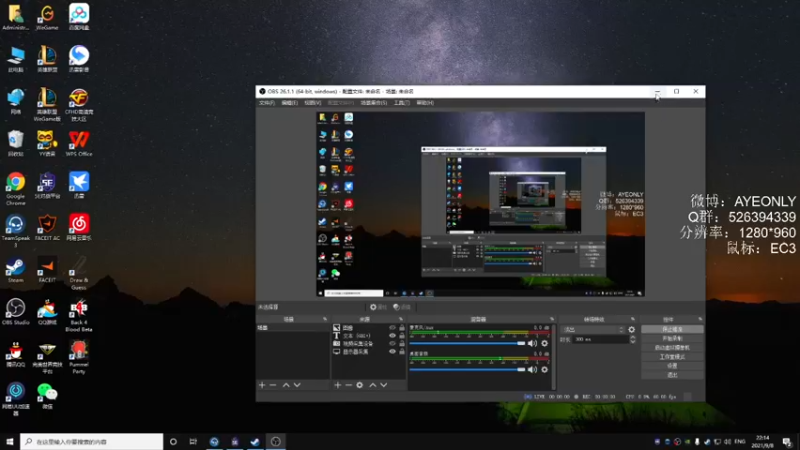Screen dimensions: 800x450
Task: Pop out the Scene Transitions dock panel
Action: [x=633, y=319]
